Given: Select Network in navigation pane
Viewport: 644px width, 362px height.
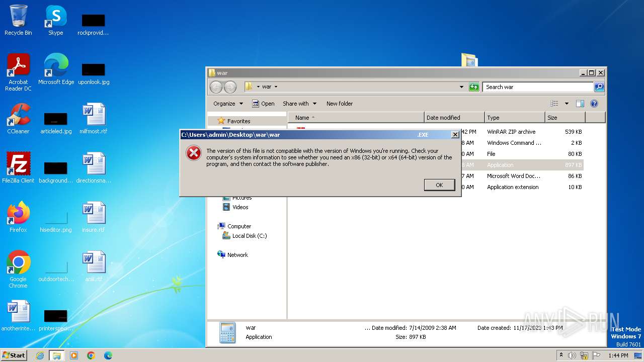Looking at the screenshot, I should click(x=232, y=255).
